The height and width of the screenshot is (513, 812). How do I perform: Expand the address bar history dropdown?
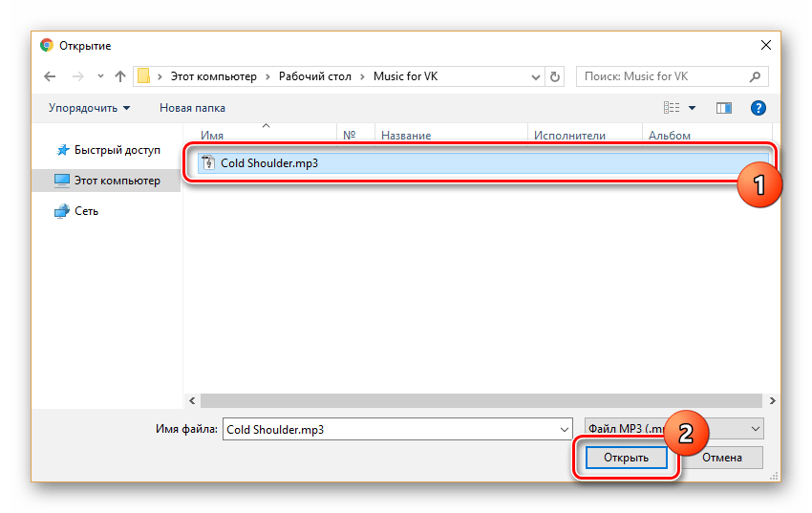point(536,77)
